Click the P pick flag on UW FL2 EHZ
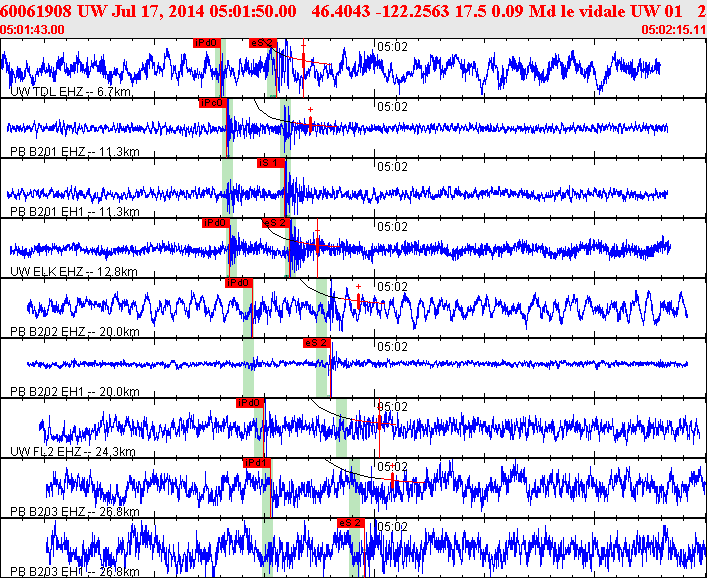 (249, 403)
